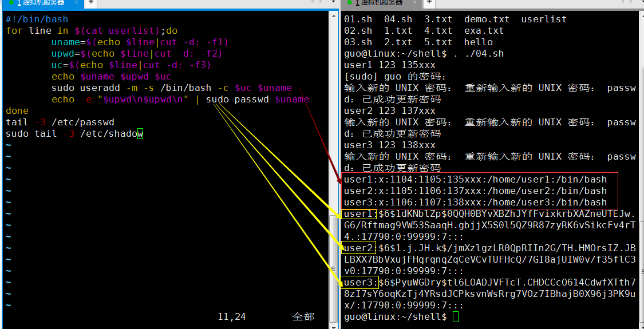Viewport: 644px width, 329px height.
Task: Click the sudo useradd command line
Action: (x=172, y=88)
